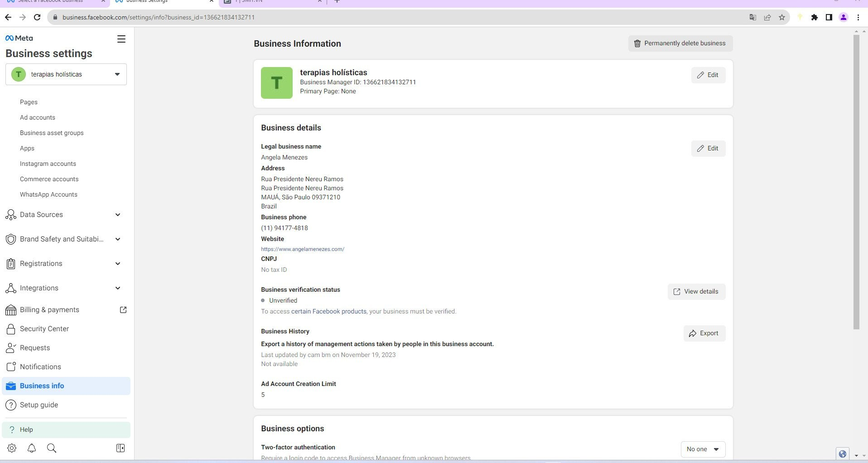
Task: Open Apps in the sidebar
Action: tap(27, 148)
